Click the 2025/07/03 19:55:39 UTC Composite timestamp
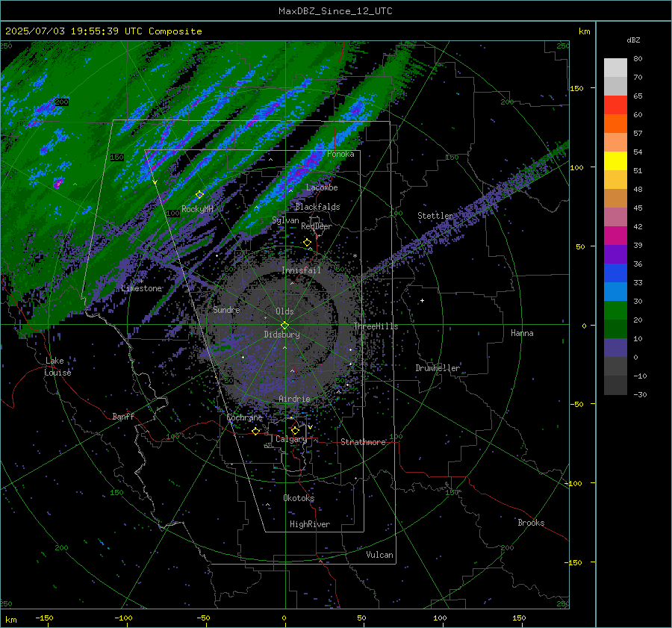672x628 pixels. coord(103,31)
